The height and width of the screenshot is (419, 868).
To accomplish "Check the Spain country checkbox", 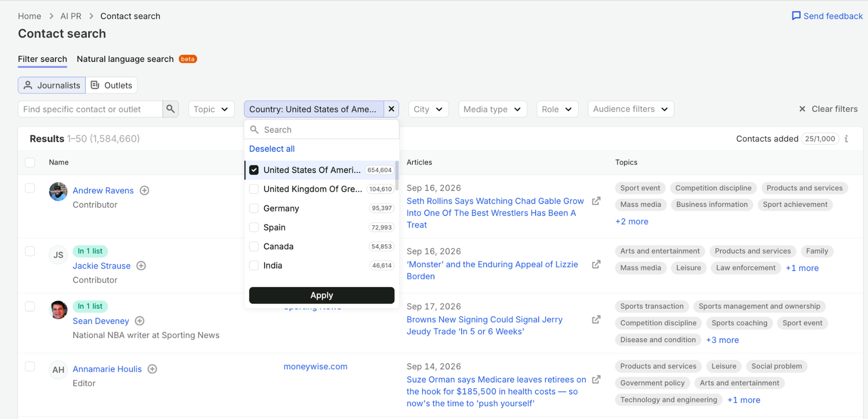I will [254, 227].
